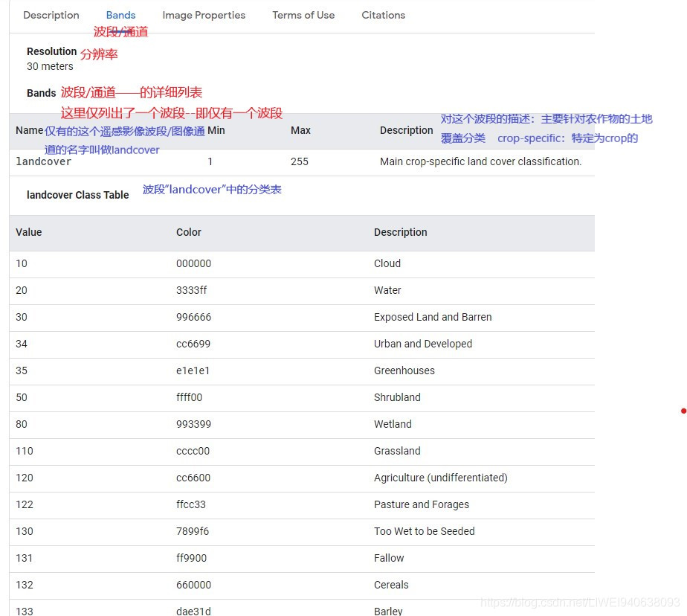Select value 110 in the table
The height and width of the screenshot is (616, 687).
point(25,451)
